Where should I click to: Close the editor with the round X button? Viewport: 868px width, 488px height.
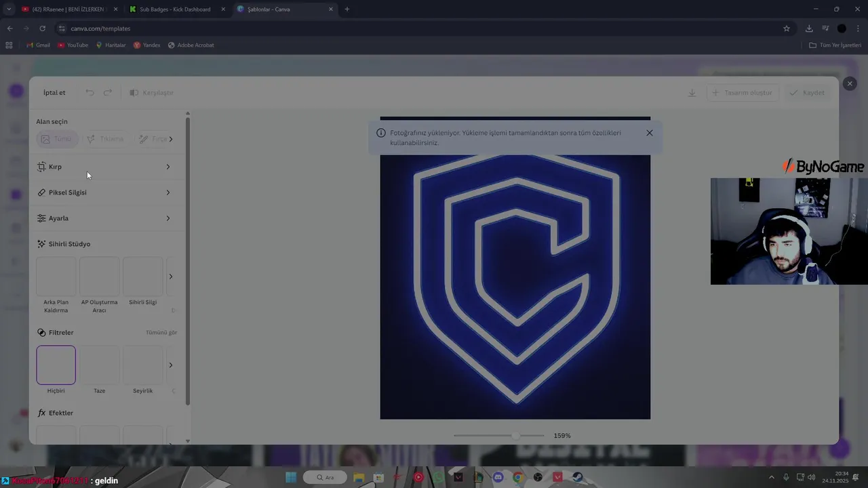(x=850, y=83)
